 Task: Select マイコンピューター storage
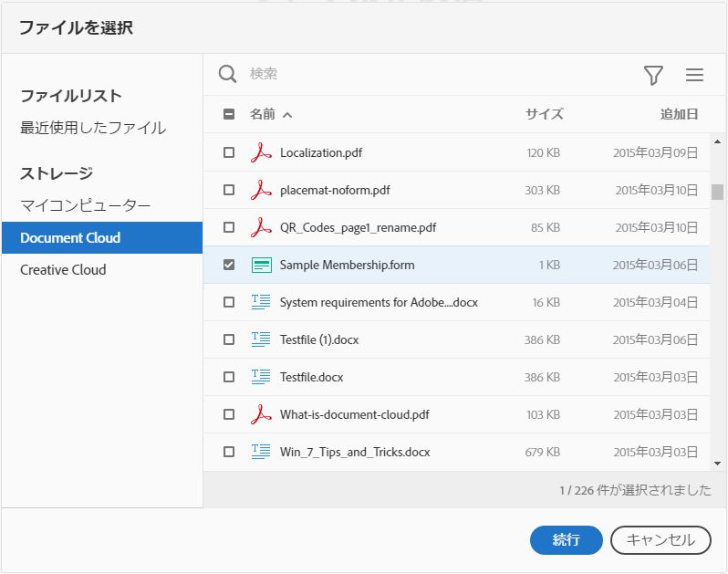click(x=86, y=204)
